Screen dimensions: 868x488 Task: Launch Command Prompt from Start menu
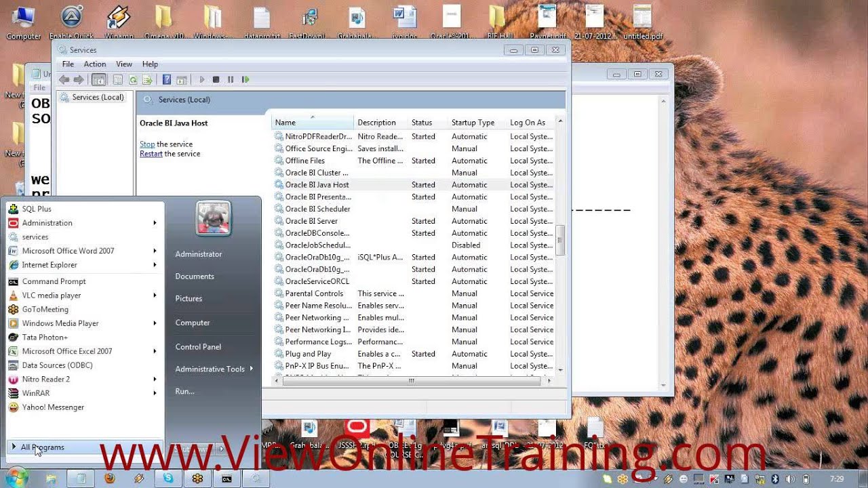(85, 281)
